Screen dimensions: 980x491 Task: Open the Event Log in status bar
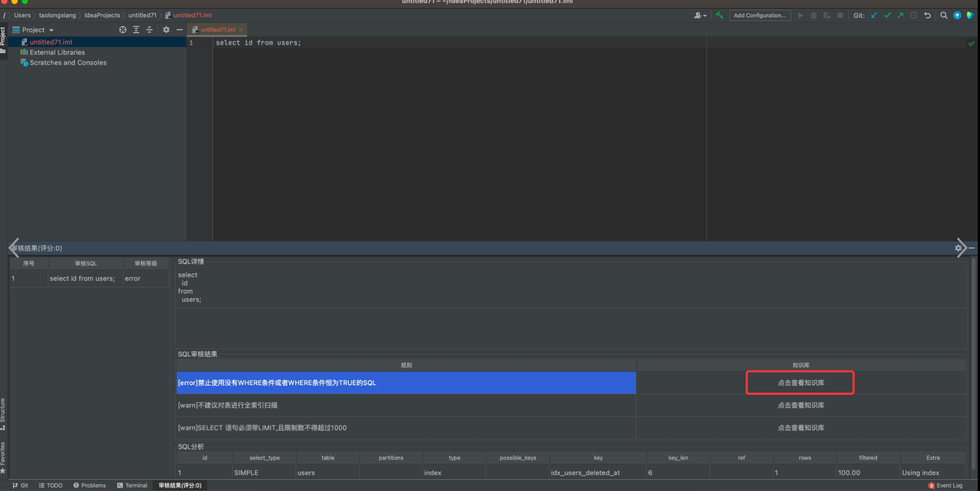click(946, 485)
